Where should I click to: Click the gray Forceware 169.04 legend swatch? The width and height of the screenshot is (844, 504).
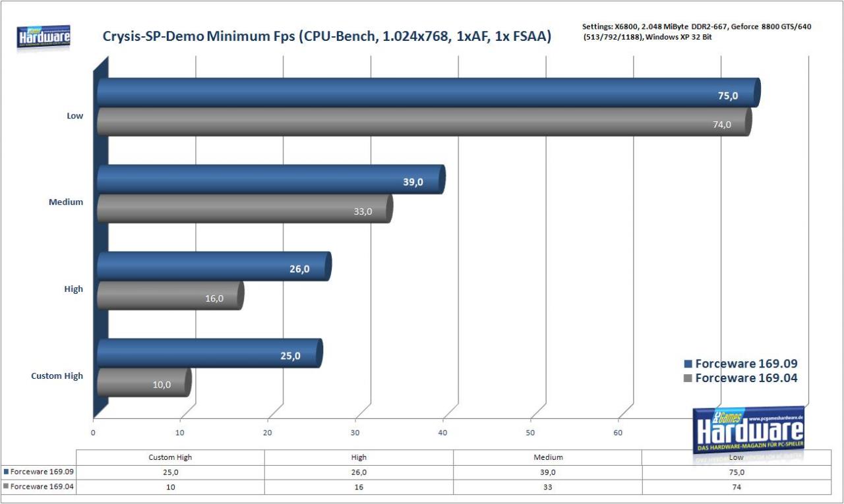pyautogui.click(x=688, y=378)
